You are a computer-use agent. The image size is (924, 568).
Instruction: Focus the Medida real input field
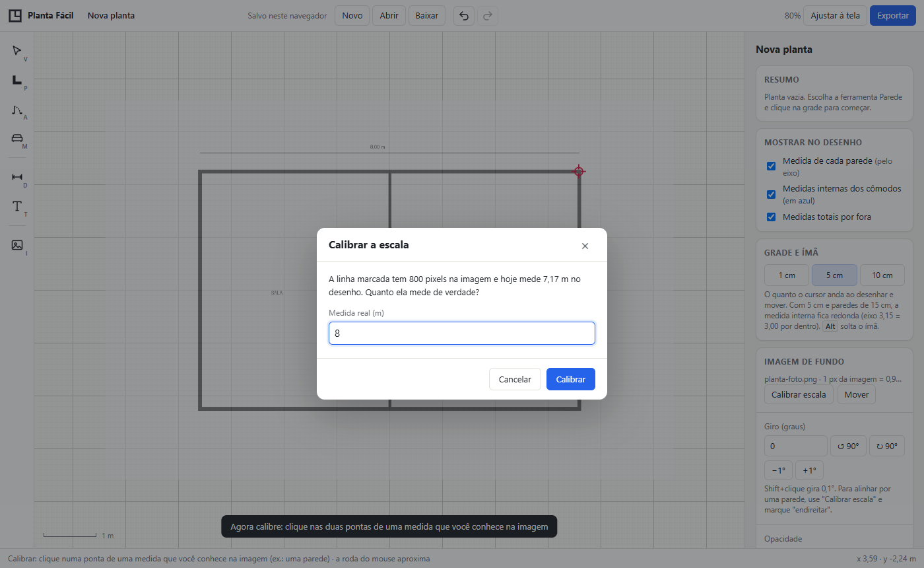(x=462, y=334)
